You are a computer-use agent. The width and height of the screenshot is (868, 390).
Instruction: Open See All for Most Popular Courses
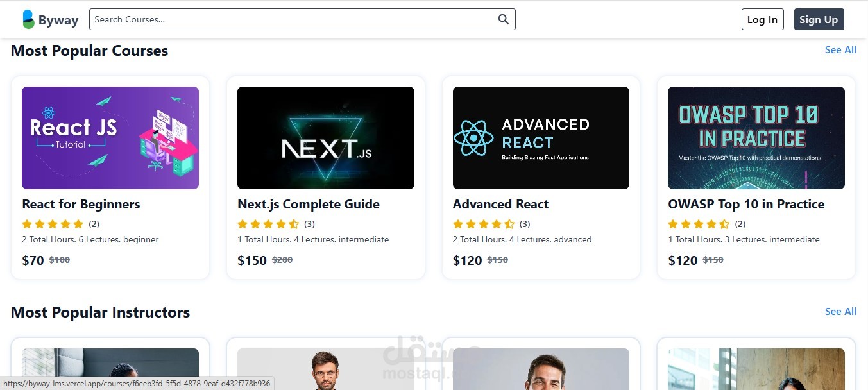point(840,50)
